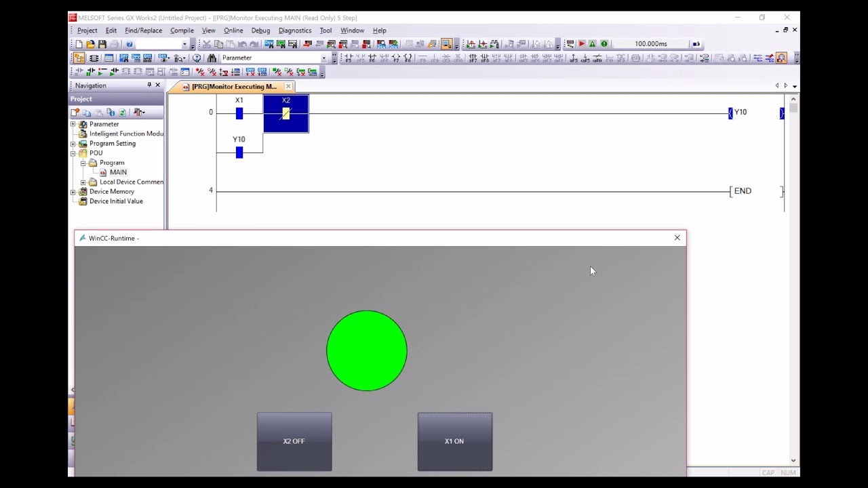Open the Debug menu
This screenshot has width=868, height=488.
pyautogui.click(x=260, y=30)
